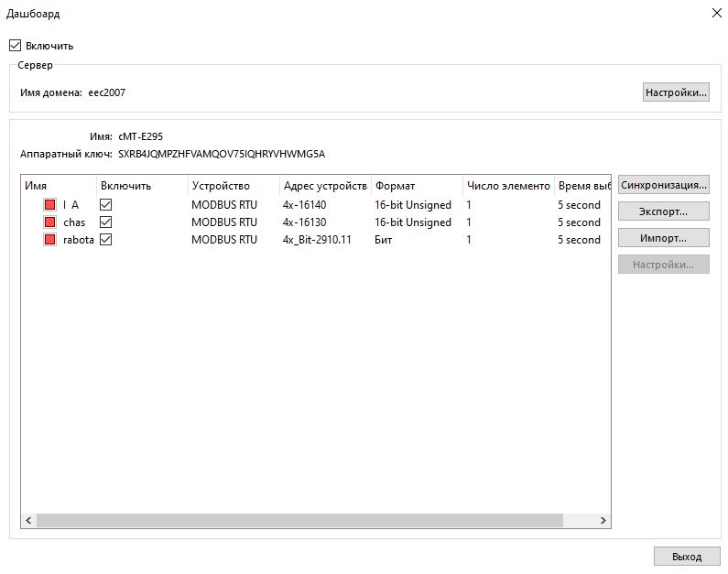The image size is (728, 574).
Task: Toggle enable checkbox for rabota row
Action: click(x=105, y=240)
